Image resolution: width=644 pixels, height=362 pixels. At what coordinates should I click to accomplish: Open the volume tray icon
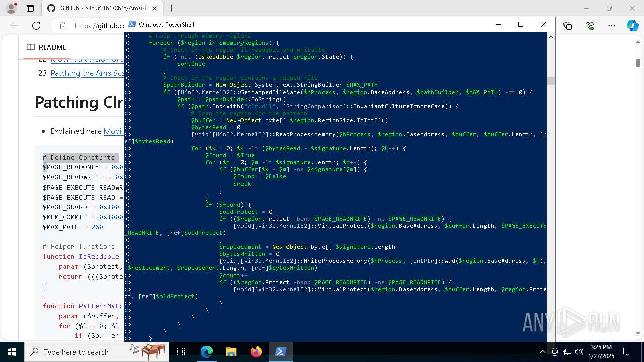pyautogui.click(x=579, y=352)
